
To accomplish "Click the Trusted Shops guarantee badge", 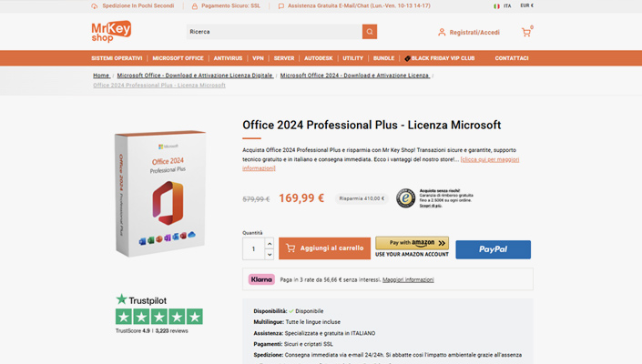I will click(x=405, y=197).
